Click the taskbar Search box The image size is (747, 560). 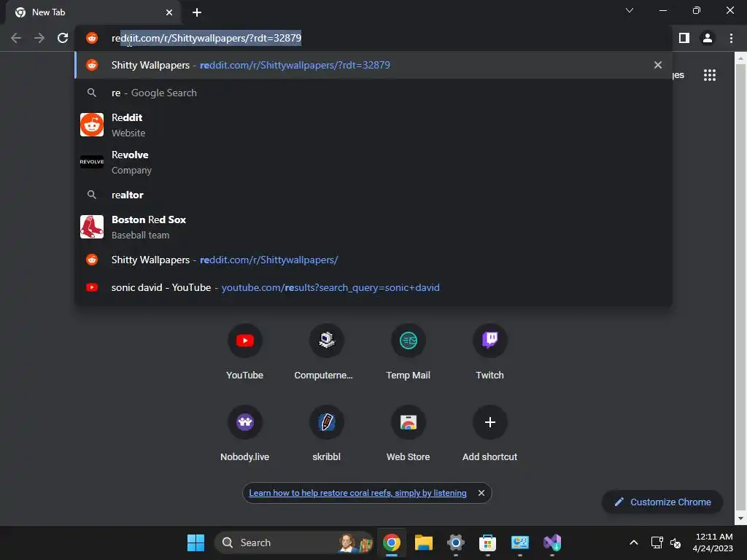coord(293,542)
